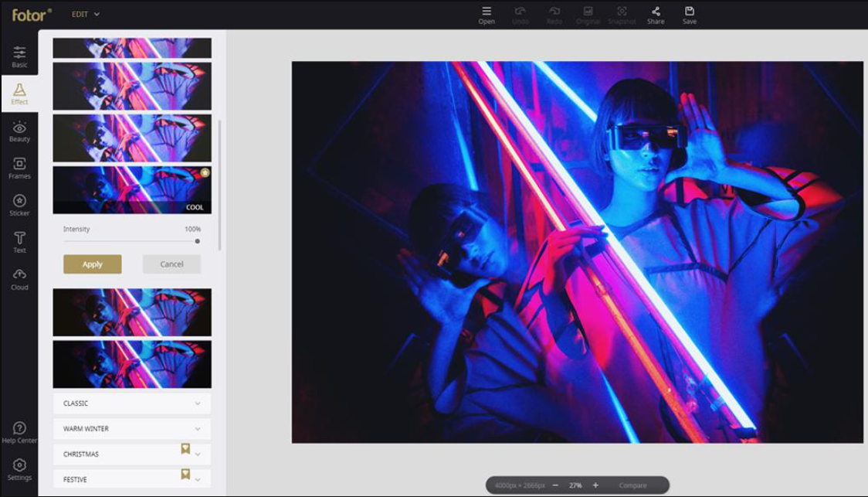Open Settings from the sidebar
868x497 pixels.
[19, 469]
